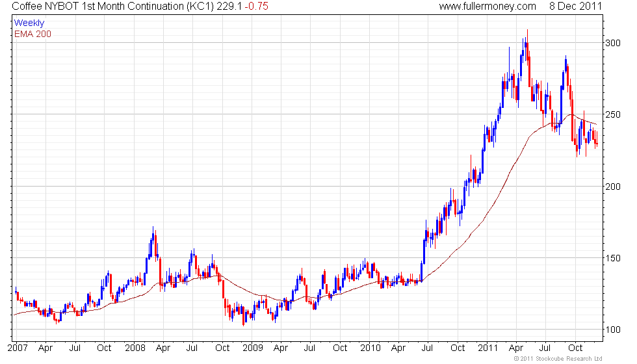Click the change value "-0.75"
This screenshot has height=364, width=637.
(x=256, y=6)
